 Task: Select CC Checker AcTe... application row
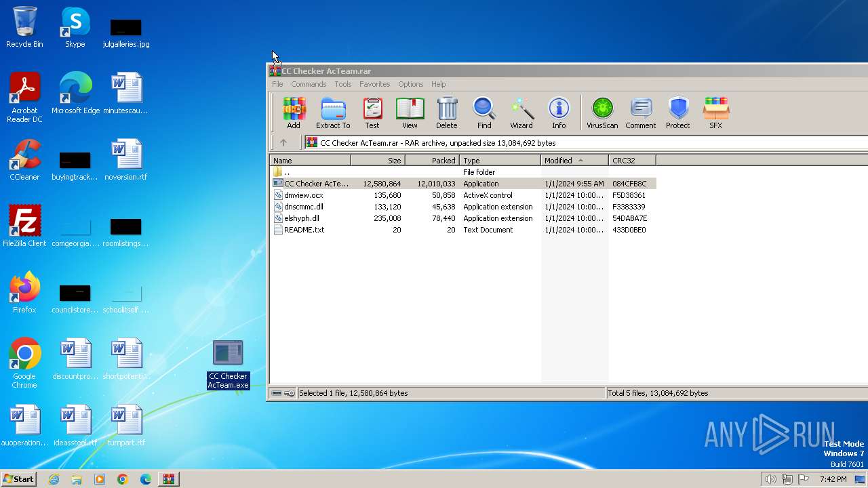[462, 184]
